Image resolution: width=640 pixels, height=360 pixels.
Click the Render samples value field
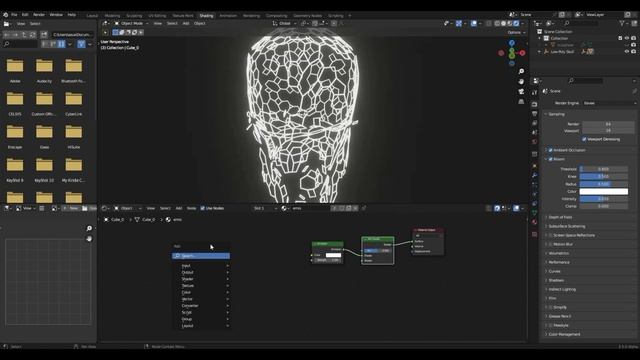[x=608, y=124]
